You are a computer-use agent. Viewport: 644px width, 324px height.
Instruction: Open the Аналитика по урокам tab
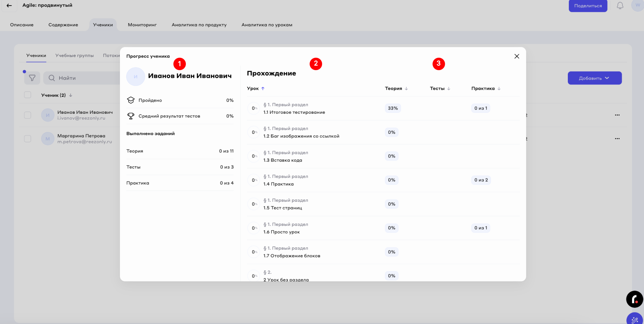pyautogui.click(x=267, y=25)
